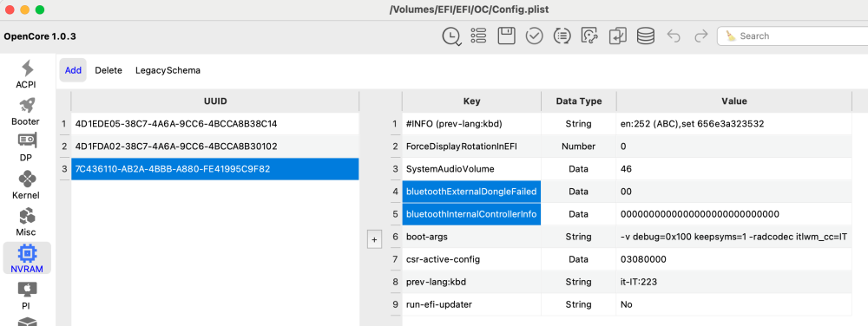Open the PI platform info section
The width and height of the screenshot is (868, 326).
(x=27, y=296)
